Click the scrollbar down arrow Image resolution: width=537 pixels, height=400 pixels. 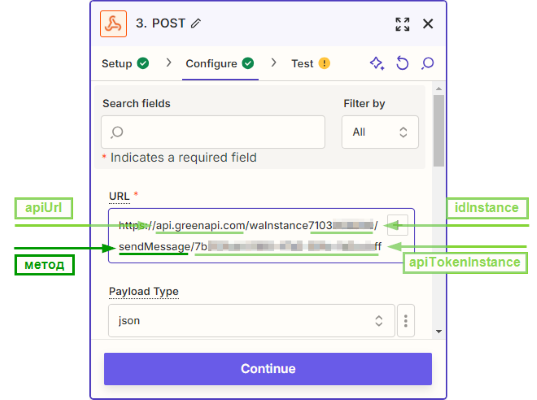439,331
